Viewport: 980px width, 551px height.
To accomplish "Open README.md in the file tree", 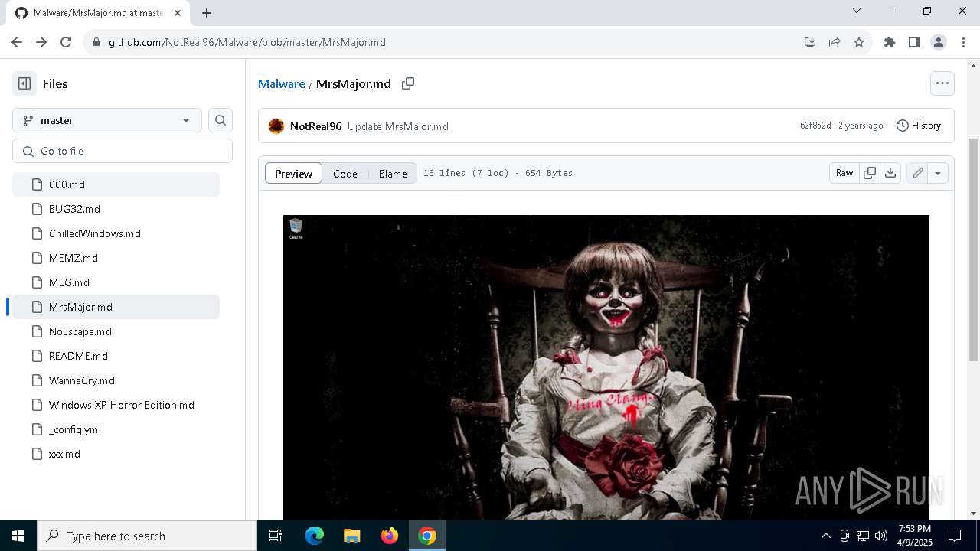I will tap(116, 356).
